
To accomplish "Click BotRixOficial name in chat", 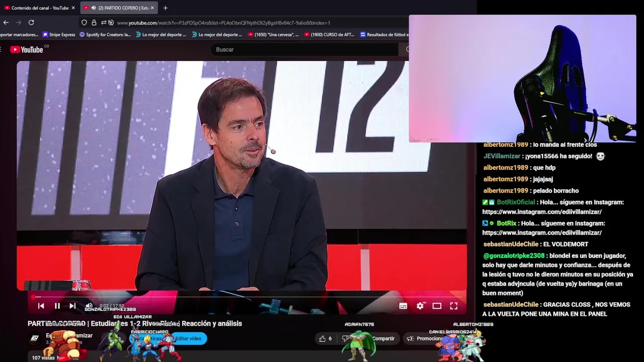I will (x=516, y=202).
